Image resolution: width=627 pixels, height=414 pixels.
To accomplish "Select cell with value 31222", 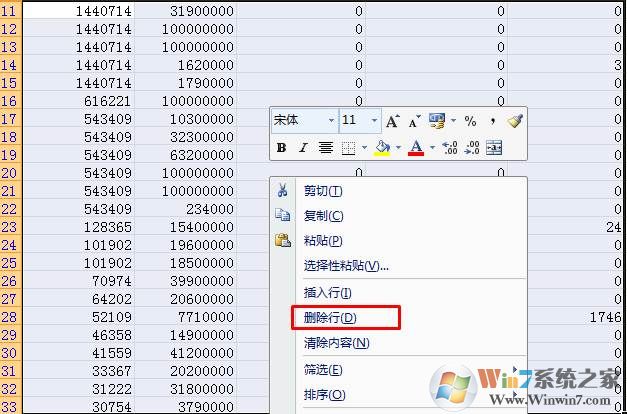I will [79, 389].
